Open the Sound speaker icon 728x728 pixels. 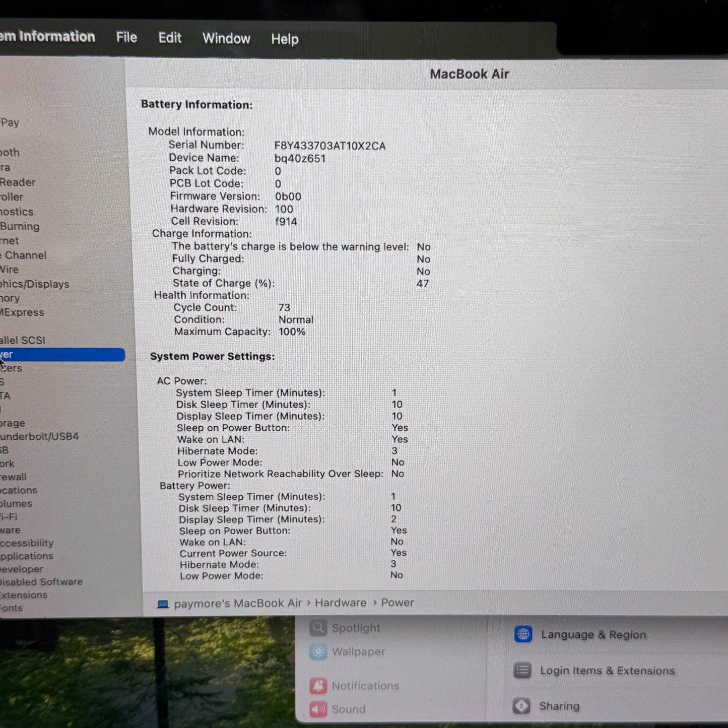[318, 709]
